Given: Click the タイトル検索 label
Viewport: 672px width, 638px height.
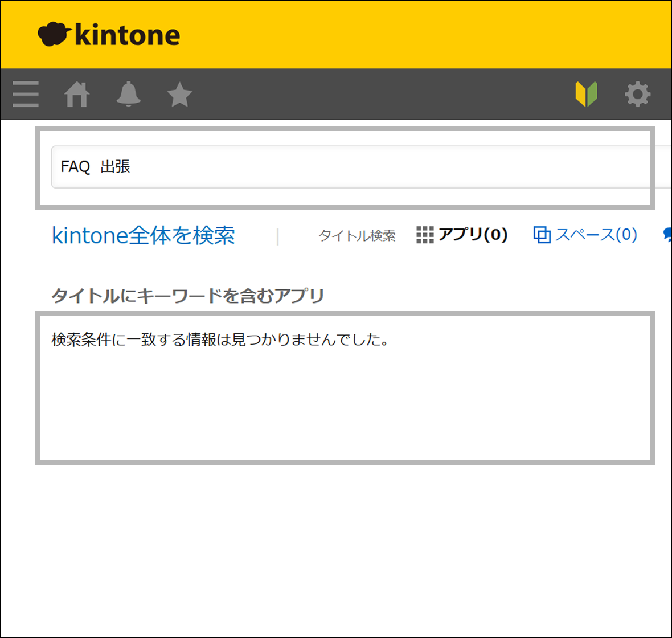Looking at the screenshot, I should point(357,235).
